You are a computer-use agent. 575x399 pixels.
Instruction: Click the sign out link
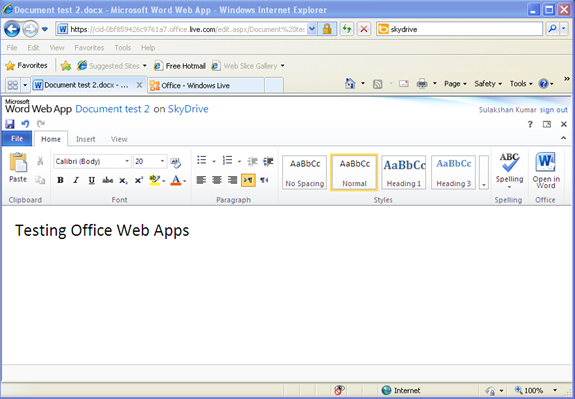(553, 110)
